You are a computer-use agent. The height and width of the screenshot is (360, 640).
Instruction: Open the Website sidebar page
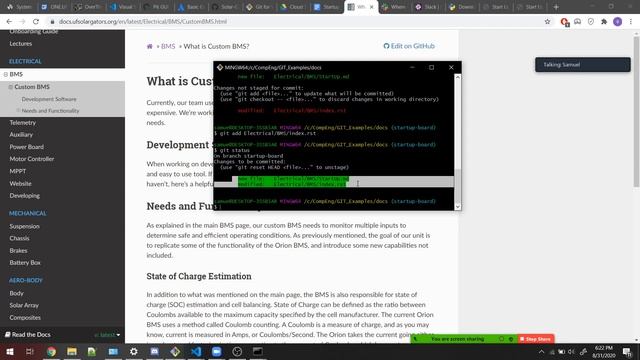(x=20, y=184)
